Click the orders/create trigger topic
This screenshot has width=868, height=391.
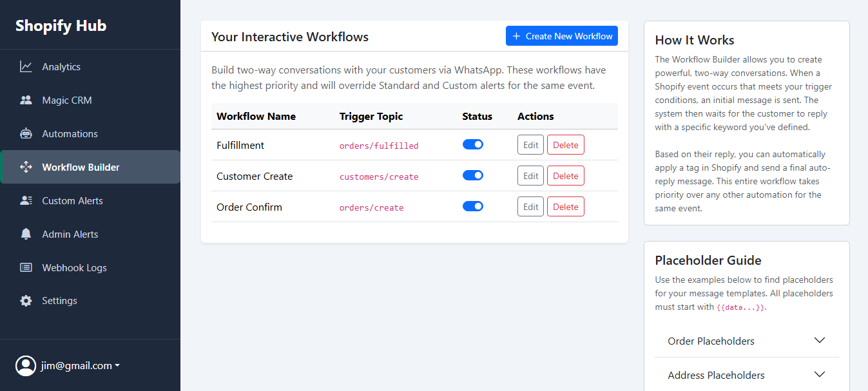pyautogui.click(x=372, y=207)
